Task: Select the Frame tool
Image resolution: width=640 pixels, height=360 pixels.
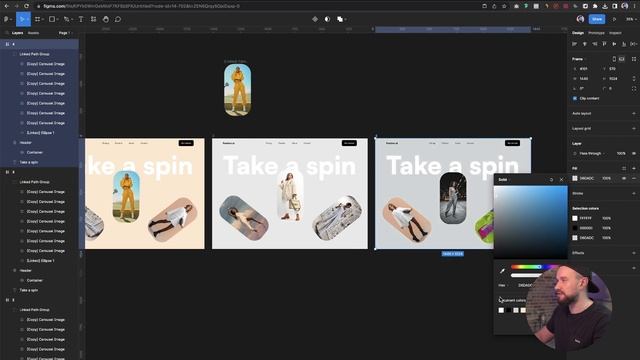Action: tap(38, 19)
